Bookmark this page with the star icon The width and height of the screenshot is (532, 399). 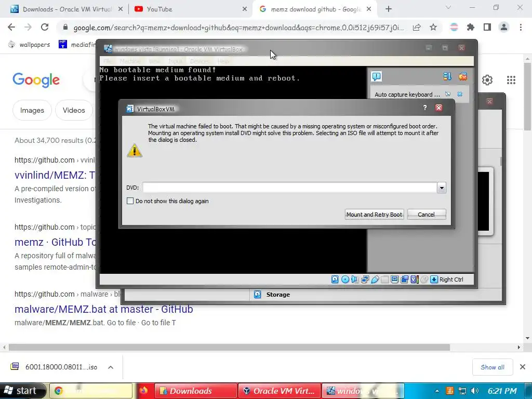[433, 27]
